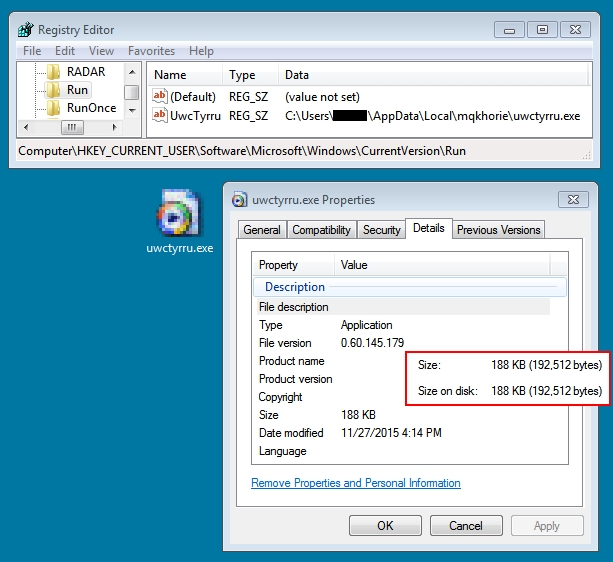This screenshot has width=613, height=562.
Task: Click the Value column header
Action: pyautogui.click(x=442, y=265)
